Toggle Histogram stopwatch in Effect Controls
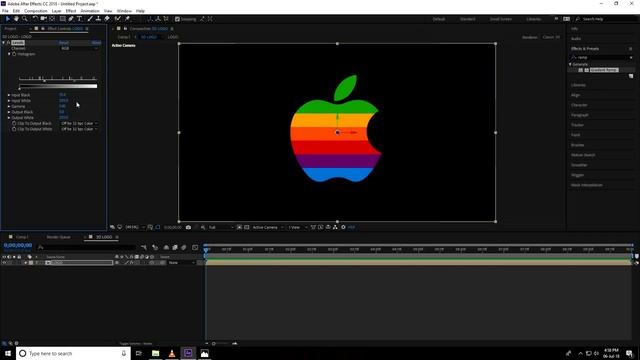 pyautogui.click(x=14, y=54)
